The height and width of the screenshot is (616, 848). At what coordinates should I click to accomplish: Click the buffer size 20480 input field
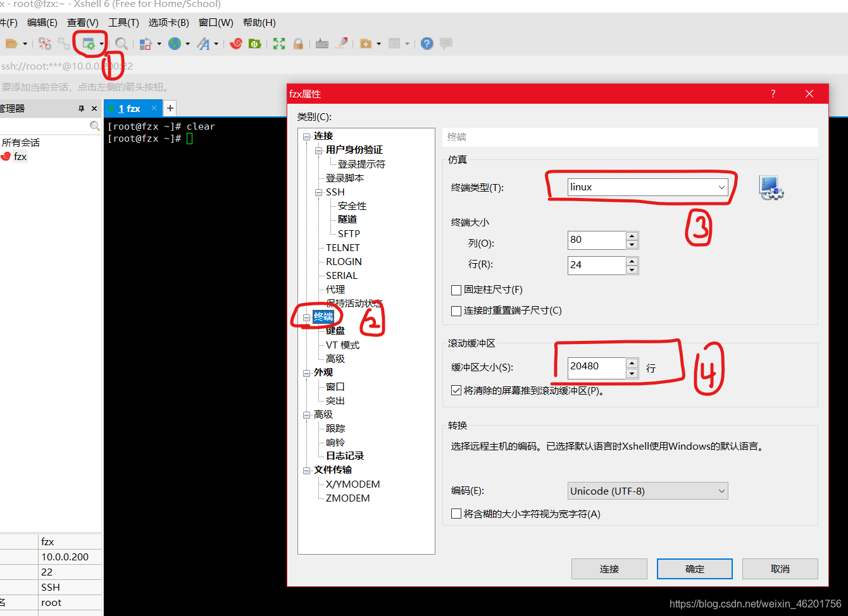[597, 367]
